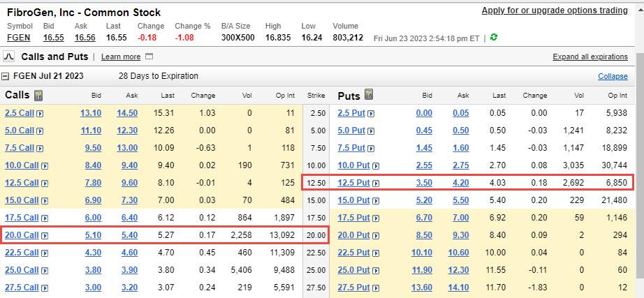Screen dimensions: 644x298
Task: Click the Collapse link for this expiration
Action: (x=613, y=76)
